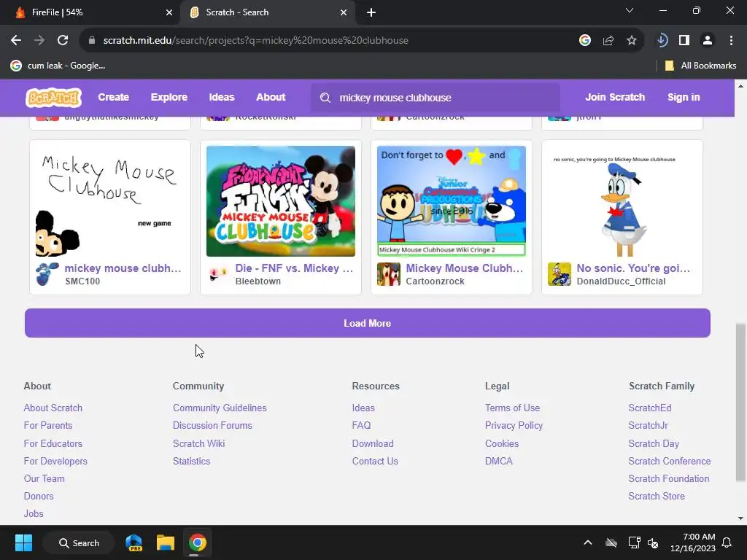Viewport: 747px width, 560px height.
Task: Open the Edge preview icon in the taskbar
Action: tap(134, 542)
